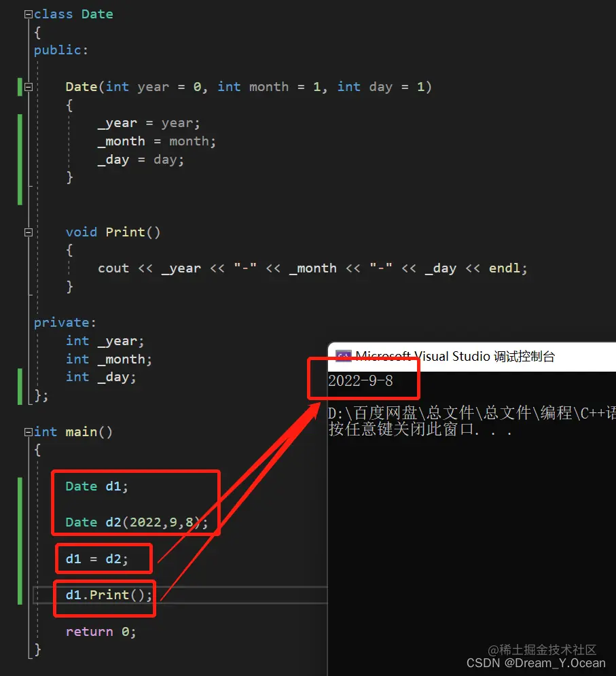Click the constructor parameter 'int day = 1'
The height and width of the screenshot is (676, 616).
click(381, 87)
